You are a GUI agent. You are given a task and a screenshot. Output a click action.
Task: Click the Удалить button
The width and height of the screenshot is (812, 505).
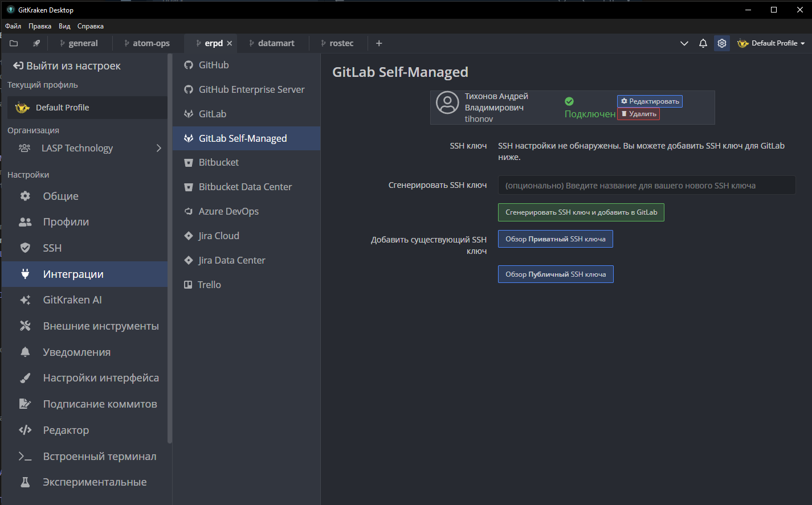tap(638, 114)
